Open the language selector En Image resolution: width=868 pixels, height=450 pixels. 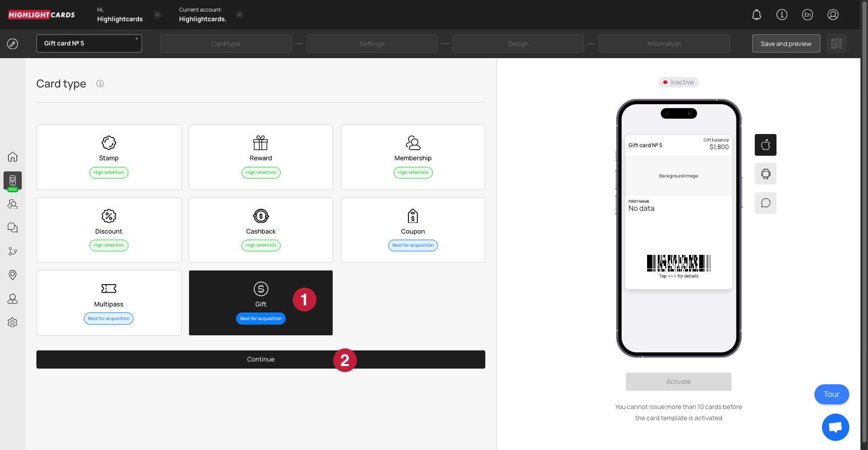tap(807, 15)
